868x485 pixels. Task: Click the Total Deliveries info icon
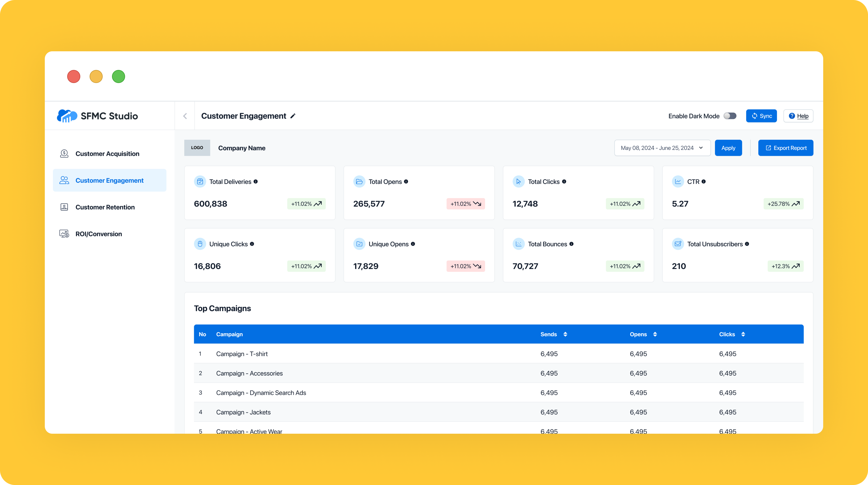256,182
